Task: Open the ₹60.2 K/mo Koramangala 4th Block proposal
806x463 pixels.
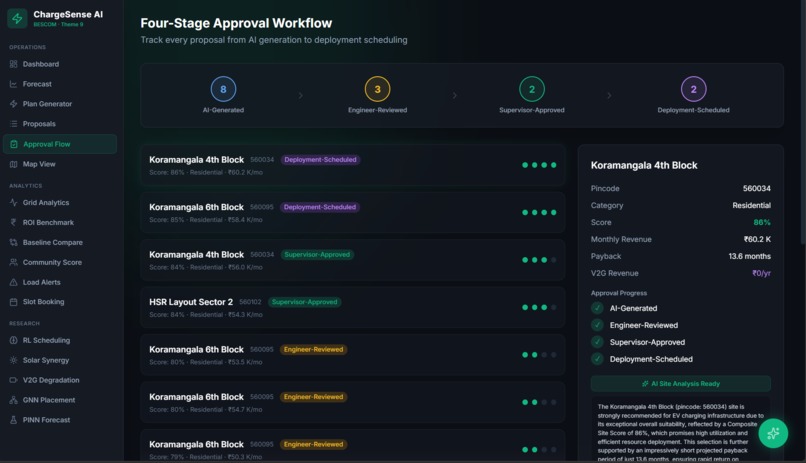Action: tap(353, 165)
